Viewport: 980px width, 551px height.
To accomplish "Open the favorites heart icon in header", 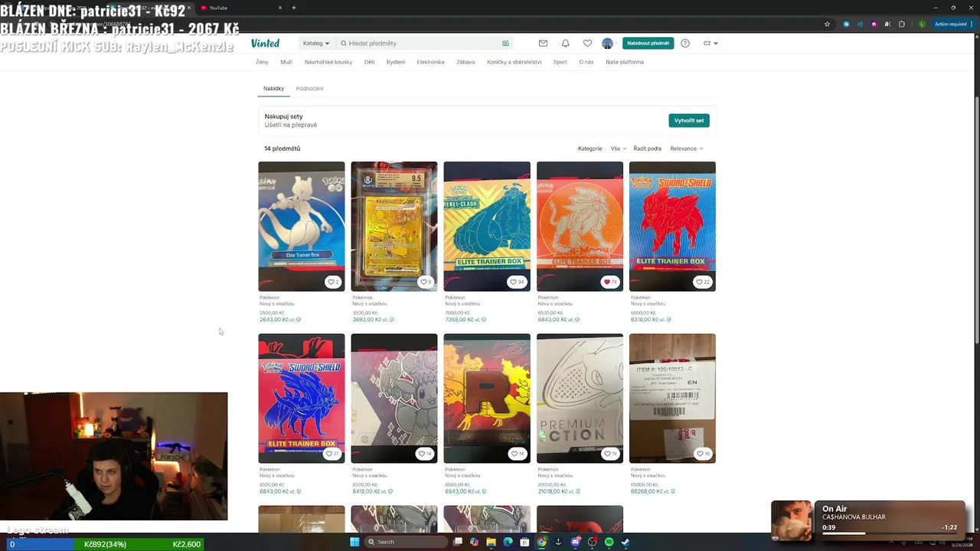I will coord(587,44).
